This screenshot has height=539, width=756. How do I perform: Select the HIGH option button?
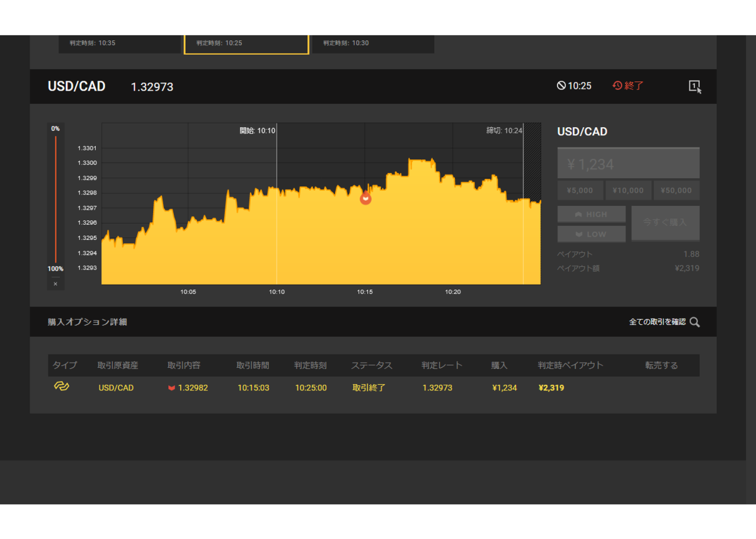pyautogui.click(x=592, y=214)
